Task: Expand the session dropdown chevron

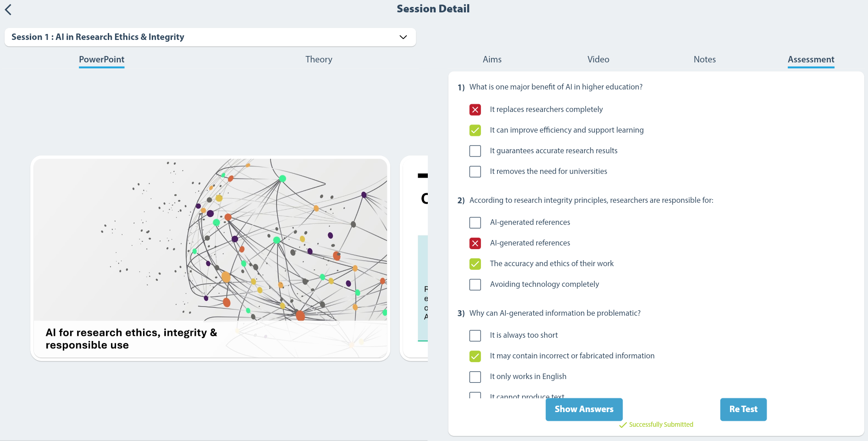Action: coord(403,37)
